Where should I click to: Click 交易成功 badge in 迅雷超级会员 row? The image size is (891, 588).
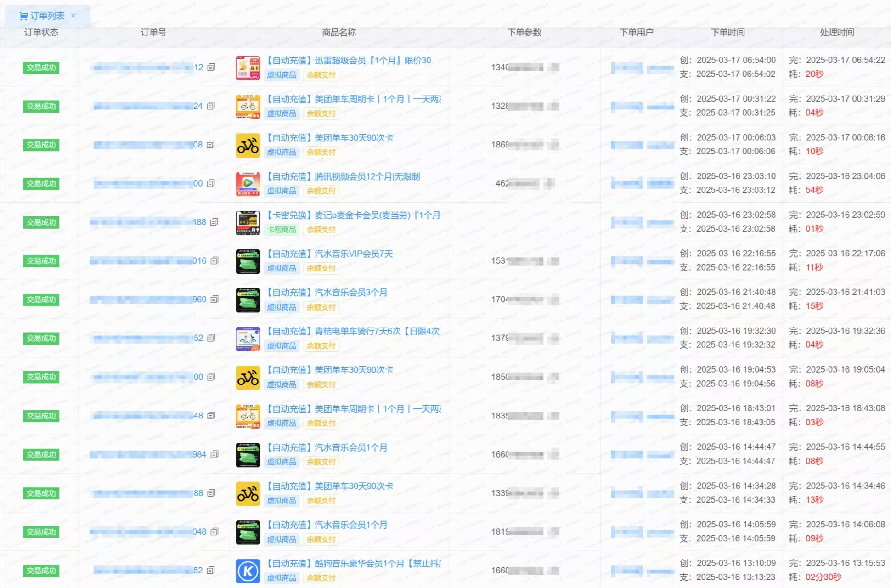[x=41, y=68]
